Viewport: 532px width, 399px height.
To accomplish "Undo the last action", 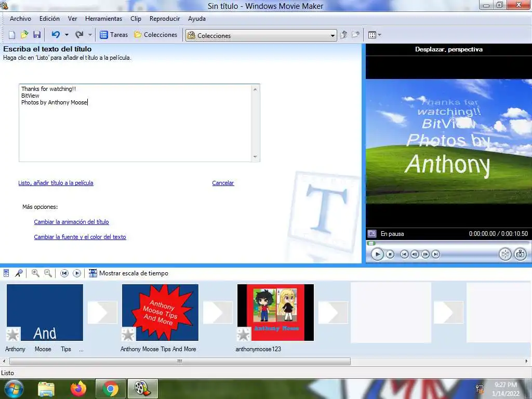I will [56, 35].
